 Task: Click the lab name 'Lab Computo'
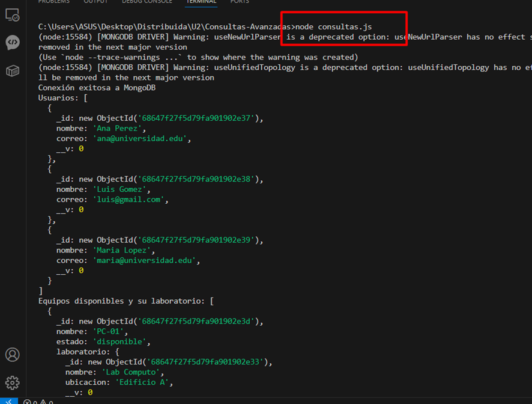[x=131, y=372]
